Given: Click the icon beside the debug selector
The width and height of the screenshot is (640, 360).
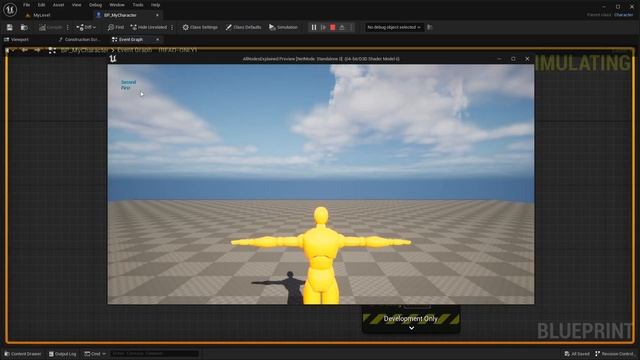Looking at the screenshot, I should 430,27.
